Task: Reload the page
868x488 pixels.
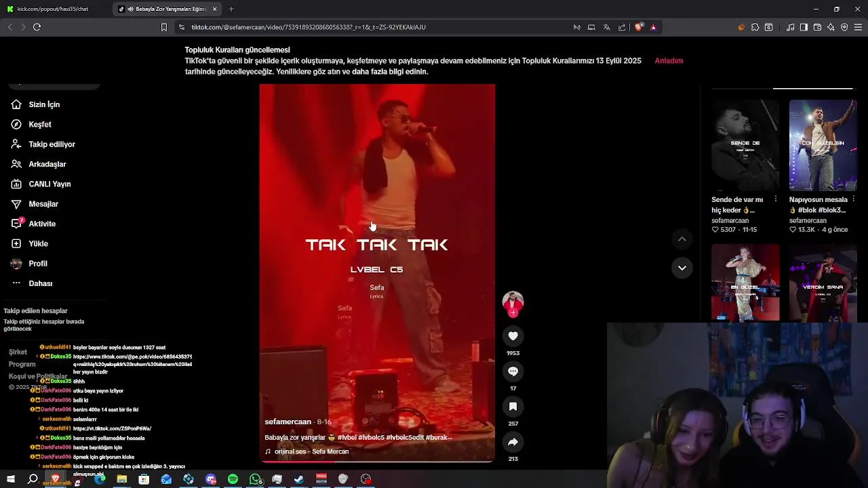Action: point(37,27)
